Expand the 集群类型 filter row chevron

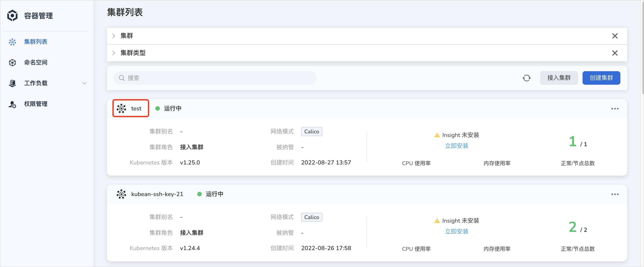click(x=113, y=53)
